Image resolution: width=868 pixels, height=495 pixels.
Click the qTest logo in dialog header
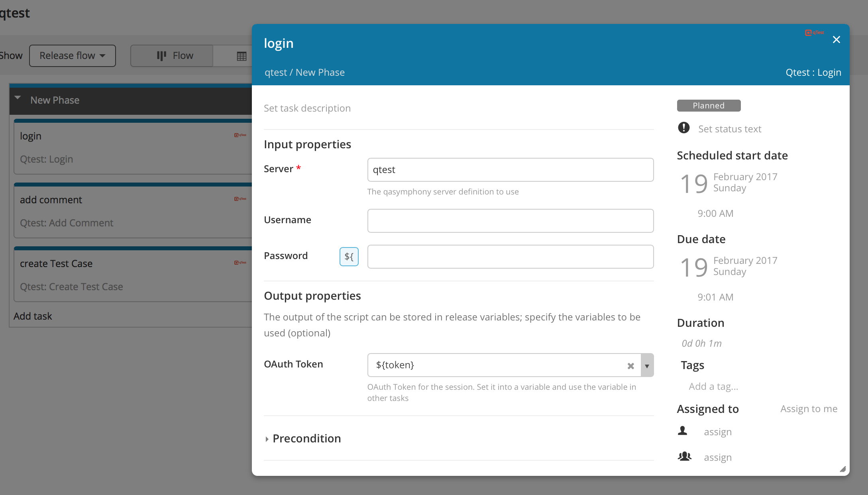pyautogui.click(x=814, y=33)
